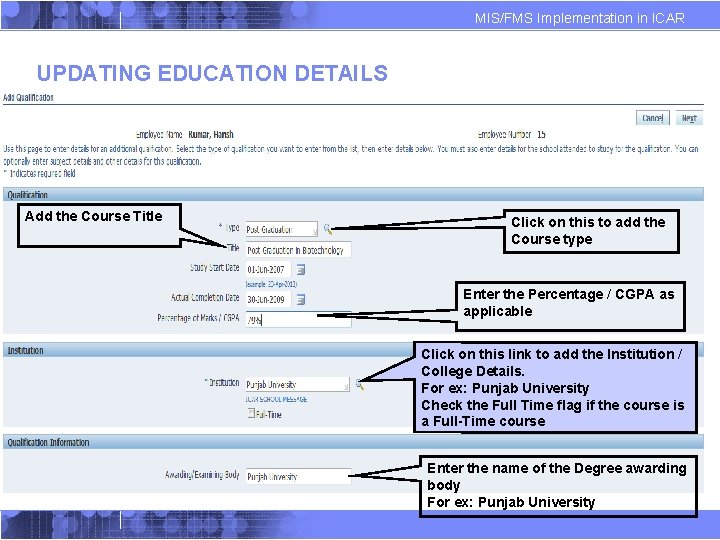Viewport: 720px width, 540px height.
Task: Click the Institution field showing Punjab University
Action: point(298,384)
